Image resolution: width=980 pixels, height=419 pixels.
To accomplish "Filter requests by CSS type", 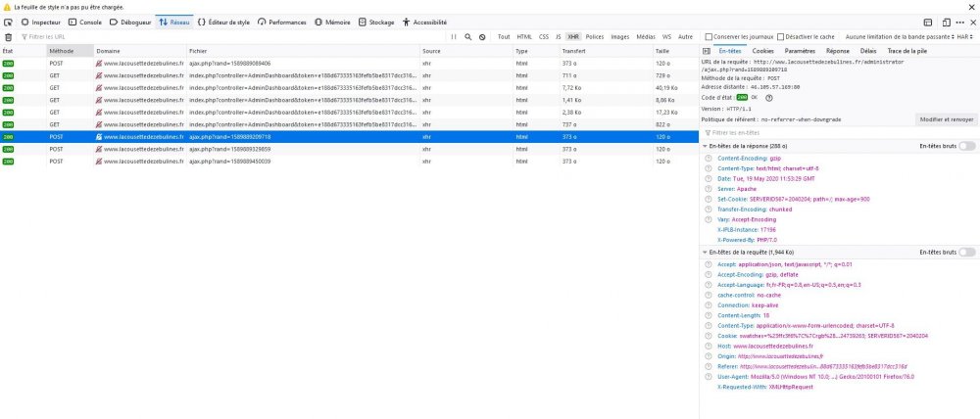I will point(544,37).
